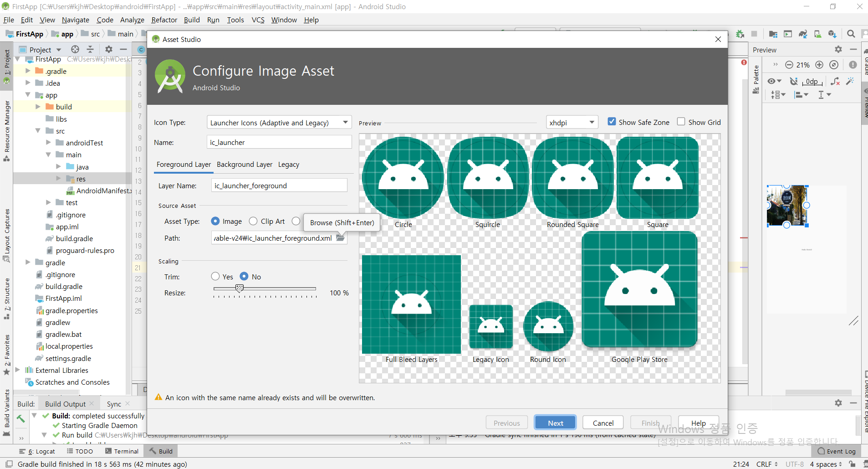
Task: Select Image asset type radio
Action: pyautogui.click(x=215, y=221)
